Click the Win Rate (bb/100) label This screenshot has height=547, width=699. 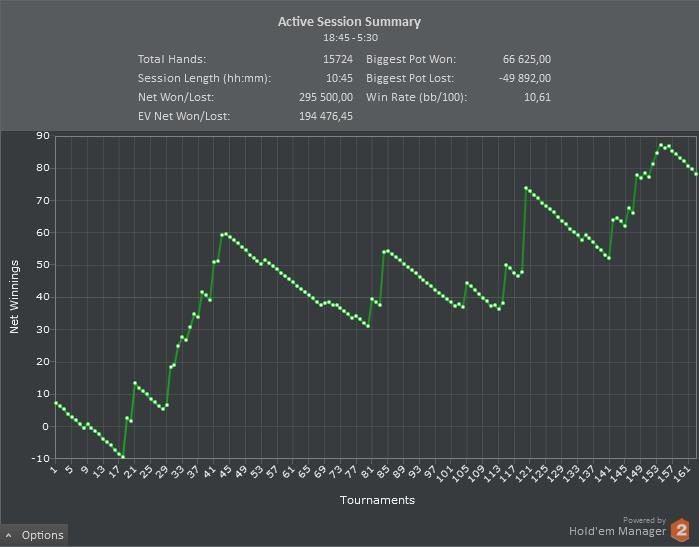coord(416,97)
